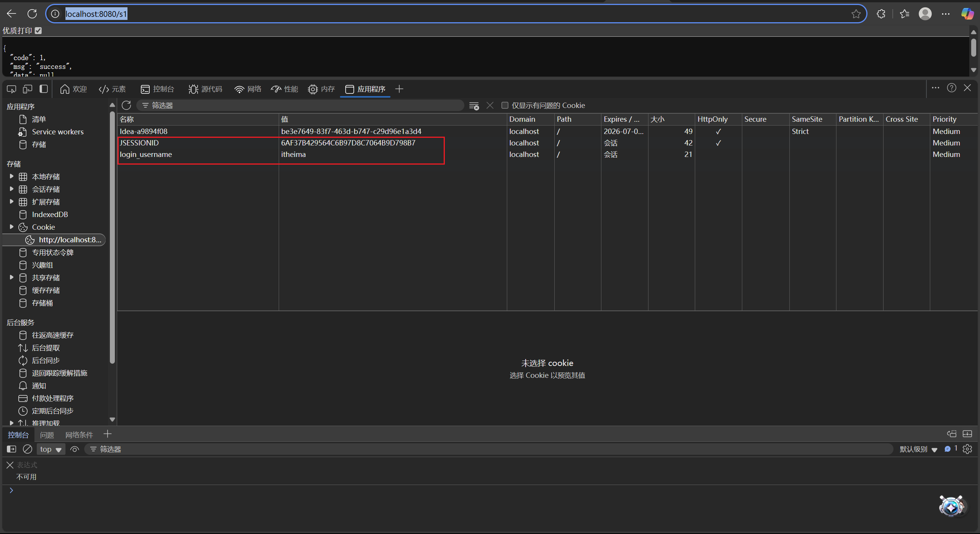Click the clear console icon
Image resolution: width=980 pixels, height=534 pixels.
(x=28, y=449)
